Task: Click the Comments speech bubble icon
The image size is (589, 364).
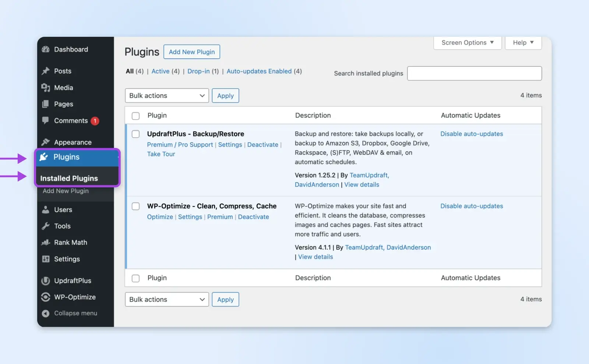Action: (x=46, y=120)
